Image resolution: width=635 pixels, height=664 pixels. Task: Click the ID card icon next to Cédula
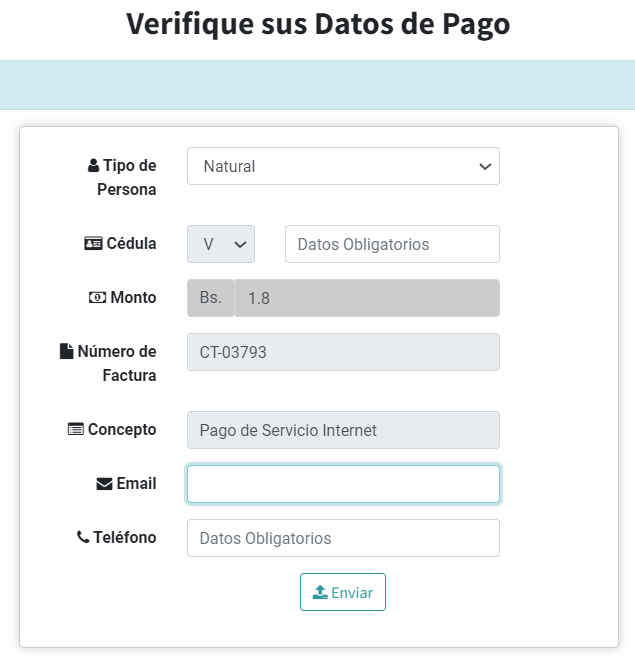click(93, 243)
